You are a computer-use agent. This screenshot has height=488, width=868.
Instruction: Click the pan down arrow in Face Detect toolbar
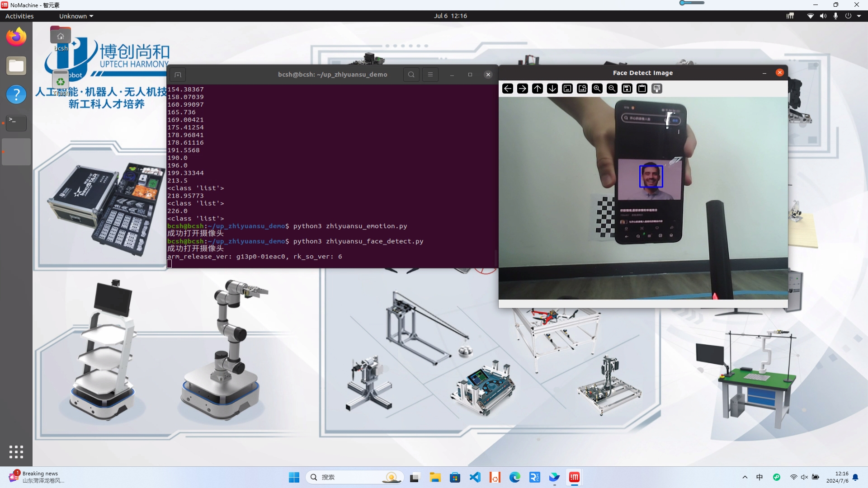(x=552, y=89)
